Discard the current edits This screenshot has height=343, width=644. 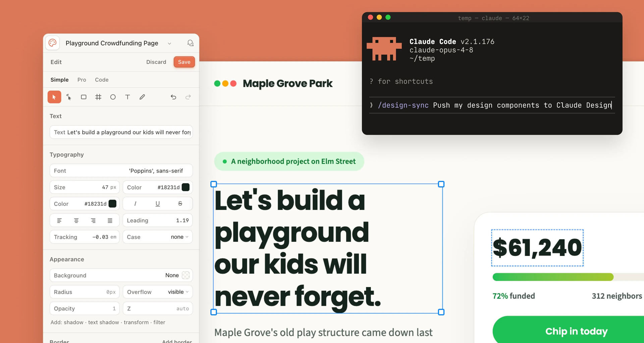156,62
